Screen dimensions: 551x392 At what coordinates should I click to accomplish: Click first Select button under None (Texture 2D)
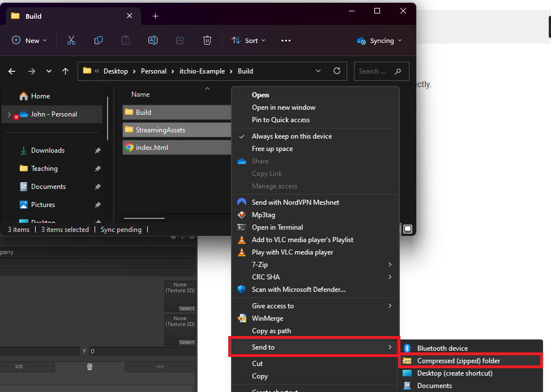tap(187, 308)
